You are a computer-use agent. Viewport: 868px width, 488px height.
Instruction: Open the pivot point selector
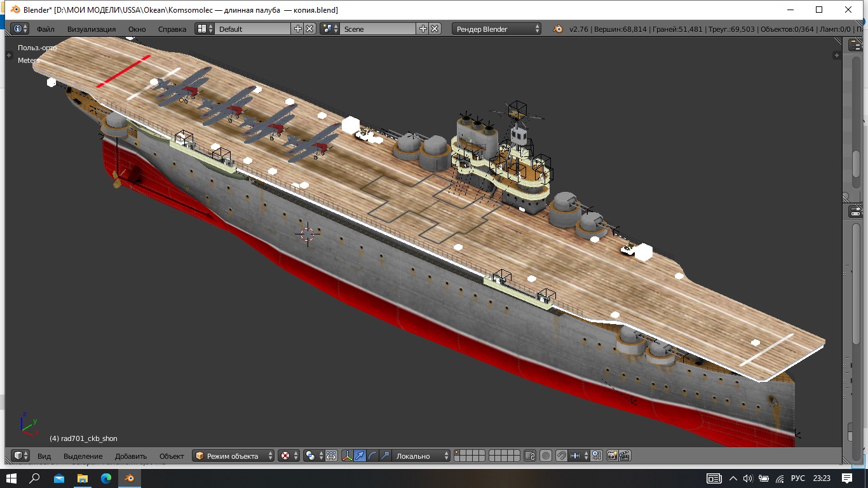pos(313,456)
